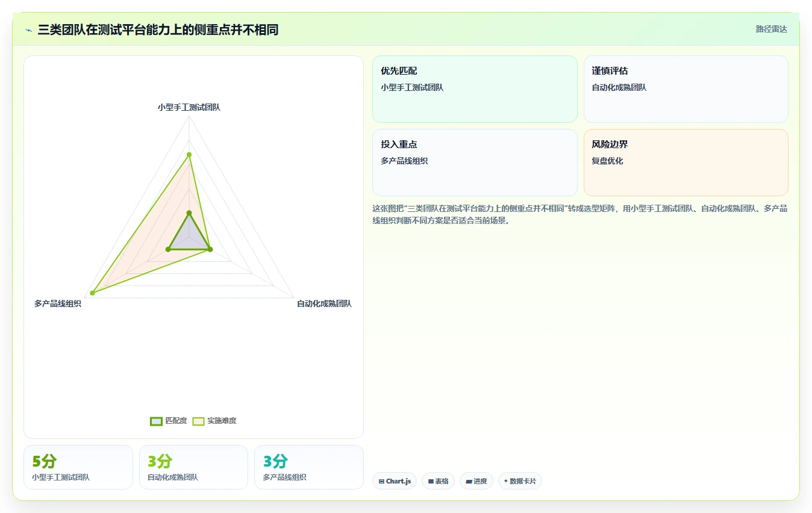Click the Chart.js tag chip
The image size is (812, 513).
(x=395, y=481)
